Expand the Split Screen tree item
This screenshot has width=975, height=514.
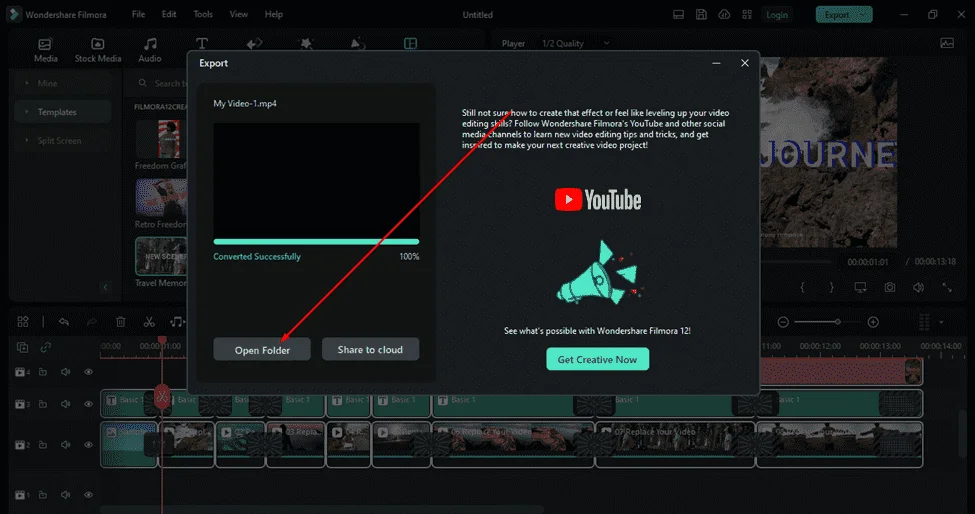[x=26, y=140]
